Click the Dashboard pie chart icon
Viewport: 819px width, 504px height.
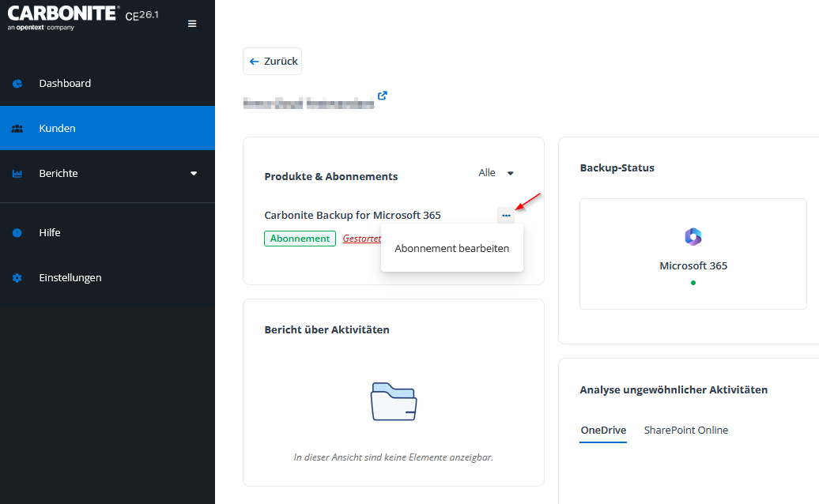pyautogui.click(x=17, y=84)
